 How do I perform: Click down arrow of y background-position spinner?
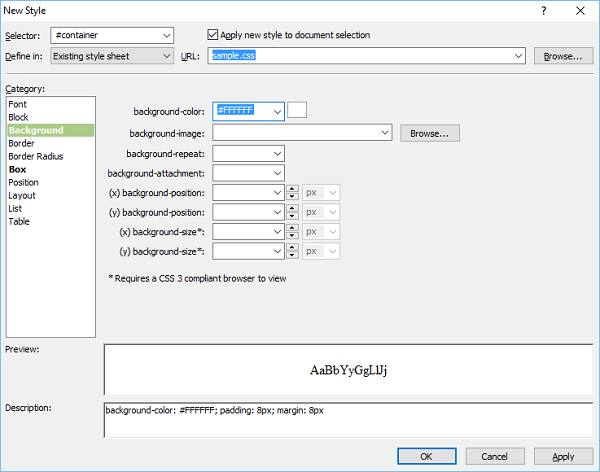point(292,216)
